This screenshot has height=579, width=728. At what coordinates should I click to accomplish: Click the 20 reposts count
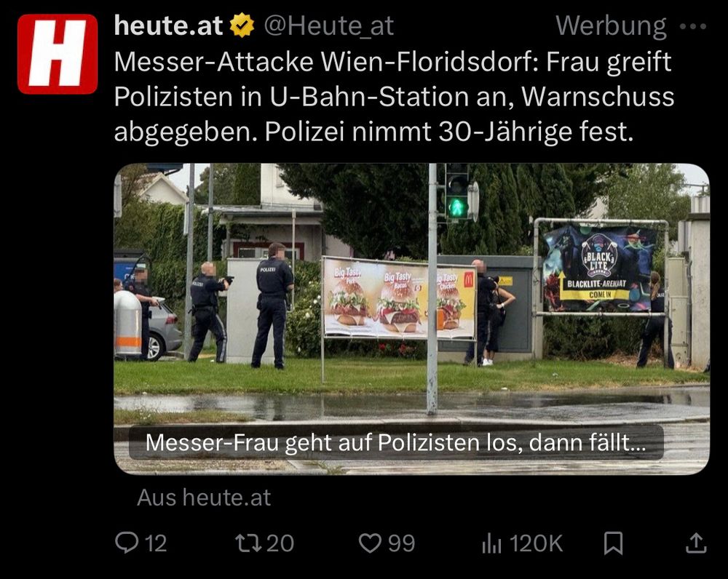coord(280,543)
